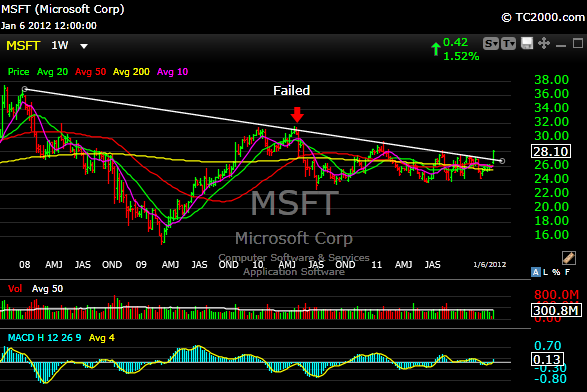Click the save chart floppy disk icon

527,43
